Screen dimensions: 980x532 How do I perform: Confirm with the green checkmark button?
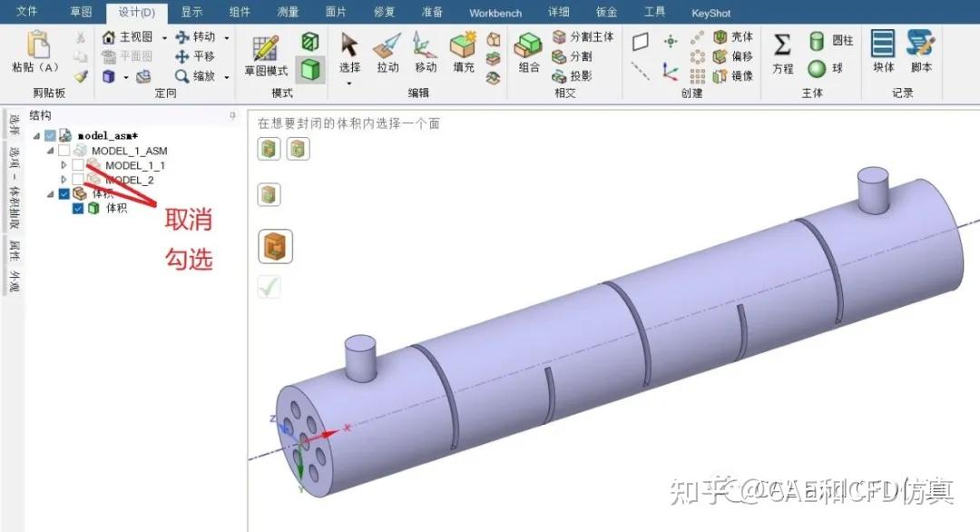click(x=269, y=286)
